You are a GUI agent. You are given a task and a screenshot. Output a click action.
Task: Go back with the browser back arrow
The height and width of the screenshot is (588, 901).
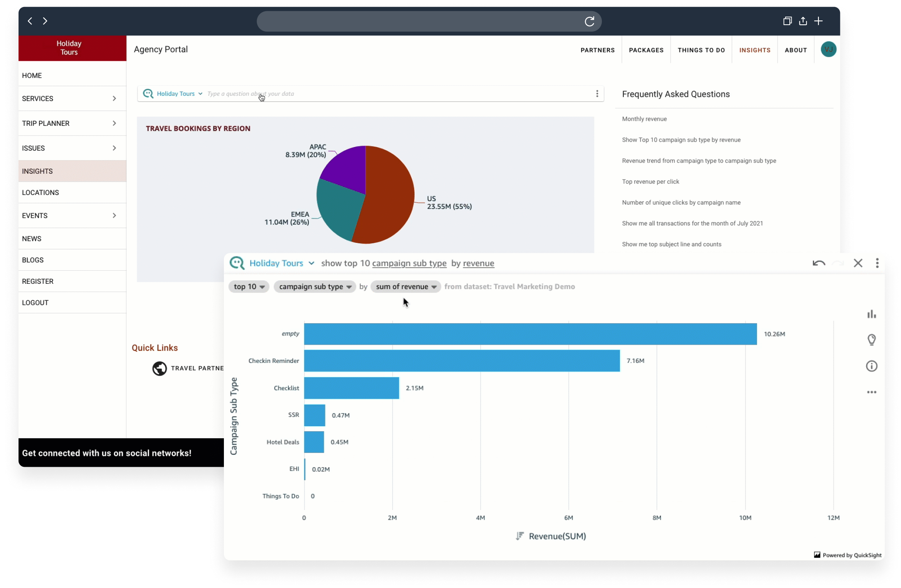pyautogui.click(x=30, y=21)
